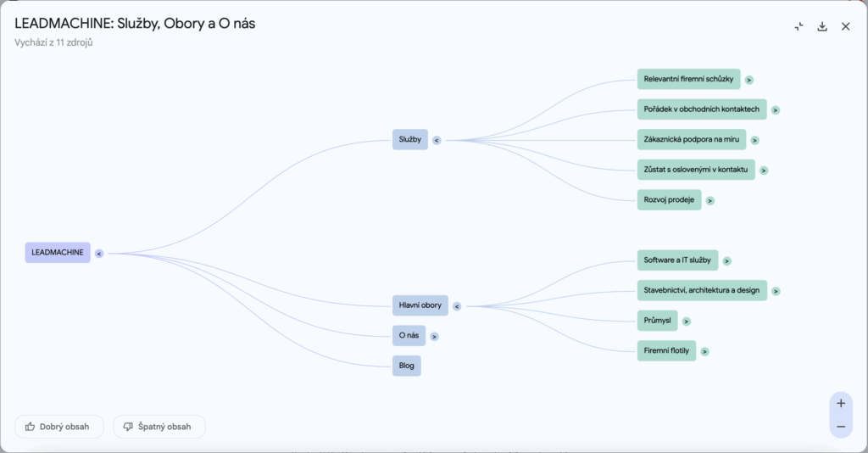Open the Průmysl topic
Image resolution: width=868 pixels, height=453 pixels.
point(658,321)
